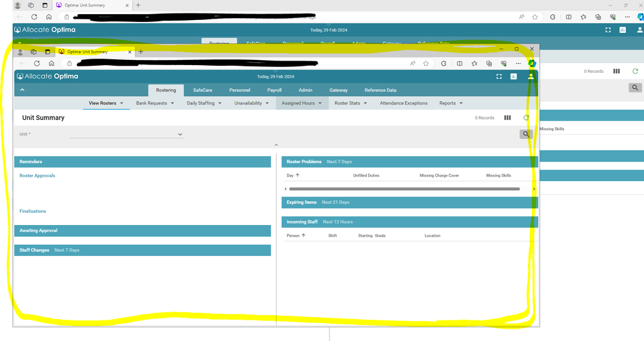Switch to Reference Data tab
644x341 pixels.
380,90
